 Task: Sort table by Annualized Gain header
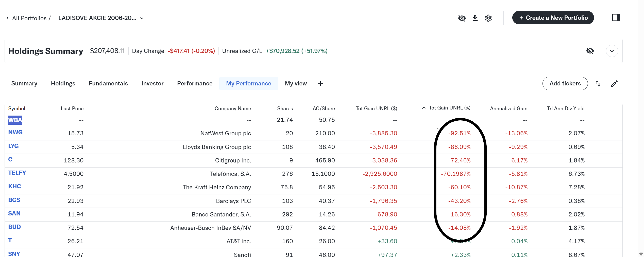[x=509, y=108]
